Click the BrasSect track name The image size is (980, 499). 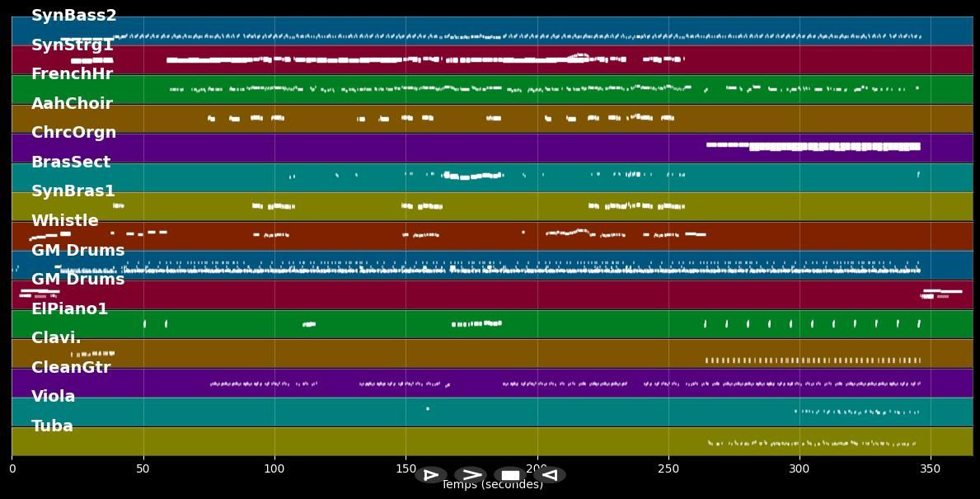click(70, 162)
